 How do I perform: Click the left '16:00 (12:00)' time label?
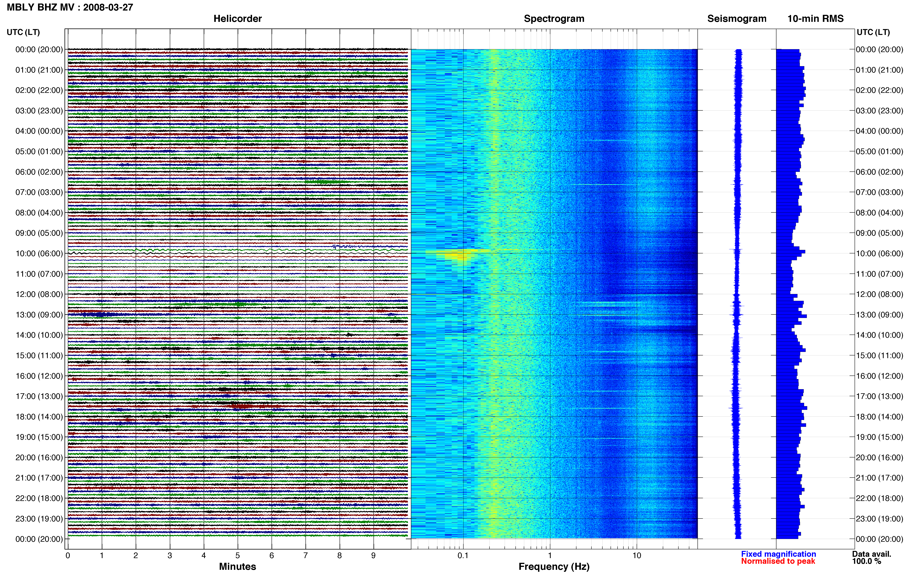(x=39, y=376)
